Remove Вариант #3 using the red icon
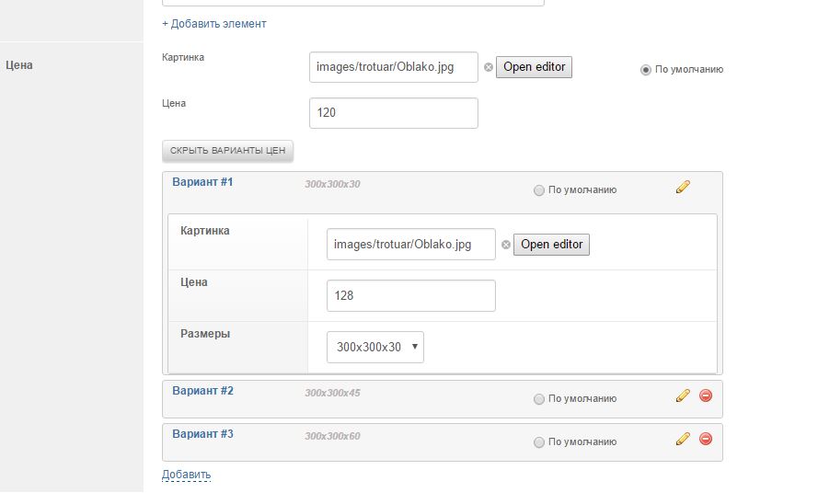818x504 pixels. (706, 439)
